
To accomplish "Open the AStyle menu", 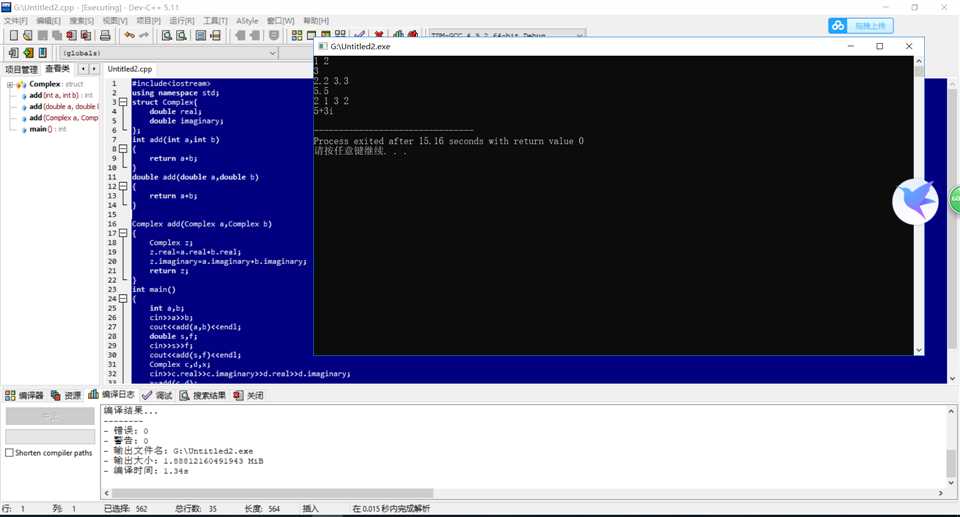I will tap(247, 21).
